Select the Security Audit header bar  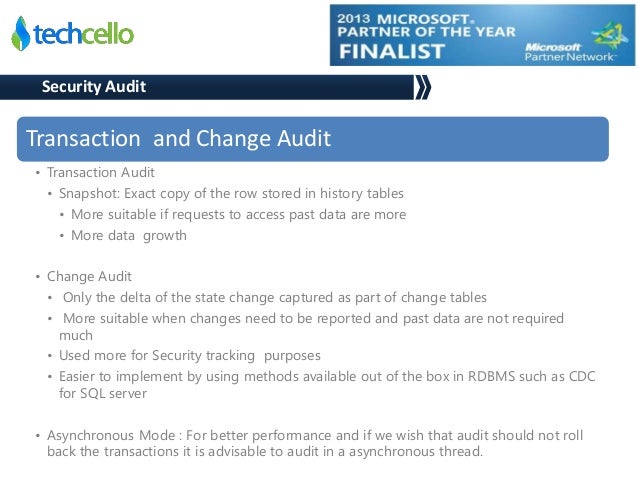[x=207, y=87]
